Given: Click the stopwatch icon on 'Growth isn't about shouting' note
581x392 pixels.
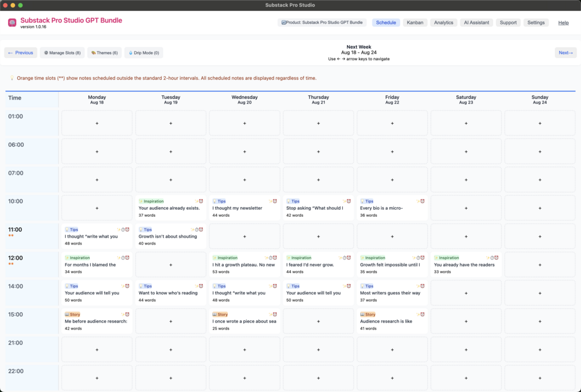Looking at the screenshot, I should pyautogui.click(x=197, y=230).
